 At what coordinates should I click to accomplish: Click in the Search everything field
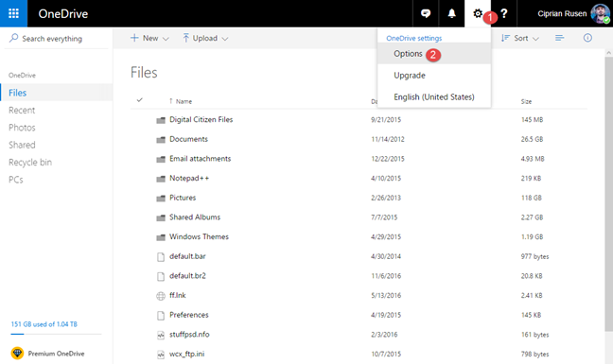pyautogui.click(x=57, y=38)
